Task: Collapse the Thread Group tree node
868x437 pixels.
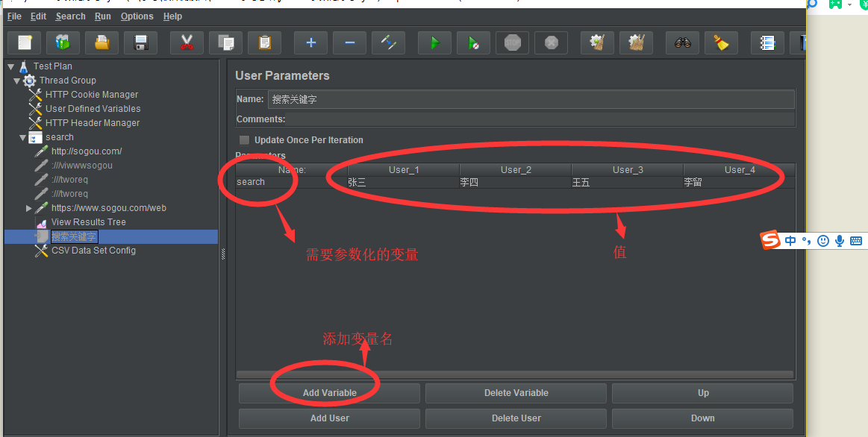Action: point(17,81)
